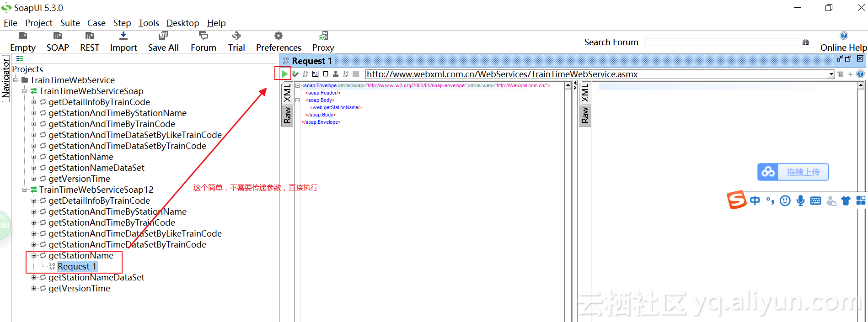Expand getVersionTime under TrainTimeWebServiceSoap12
This screenshot has width=868, height=322.
33,288
